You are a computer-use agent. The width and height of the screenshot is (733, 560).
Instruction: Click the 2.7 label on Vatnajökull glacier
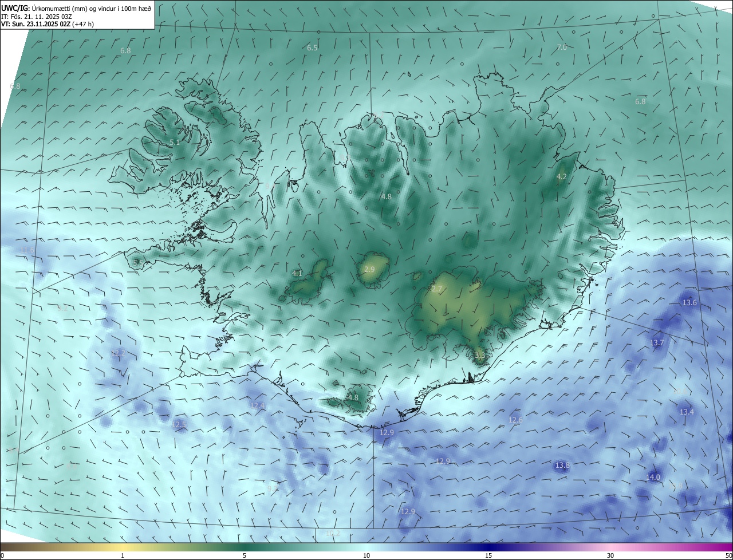[437, 289]
